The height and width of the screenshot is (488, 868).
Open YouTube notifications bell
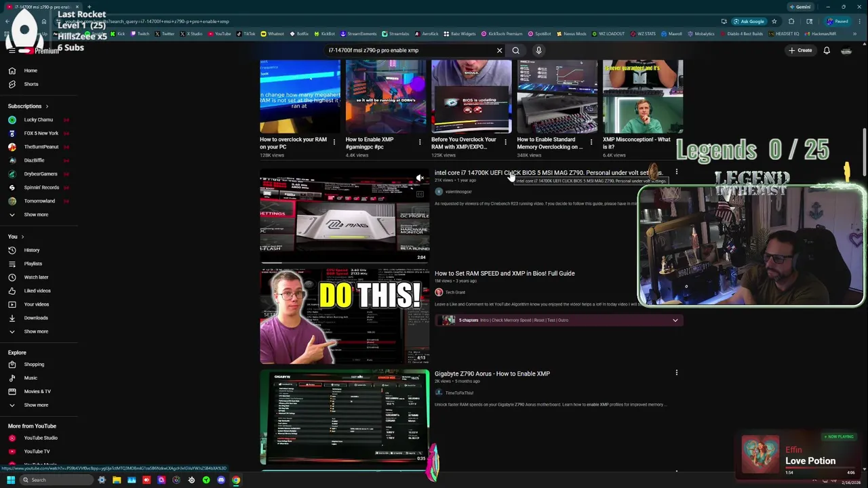(x=827, y=50)
